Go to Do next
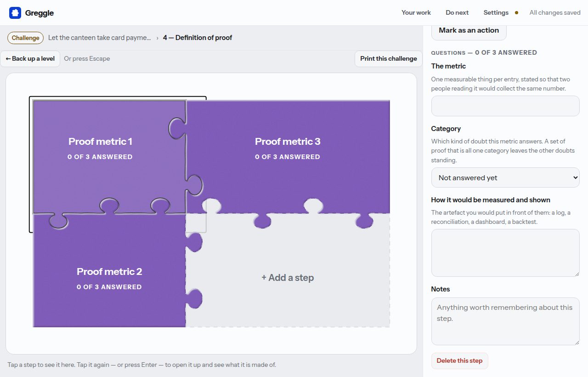The image size is (588, 377). [x=457, y=13]
